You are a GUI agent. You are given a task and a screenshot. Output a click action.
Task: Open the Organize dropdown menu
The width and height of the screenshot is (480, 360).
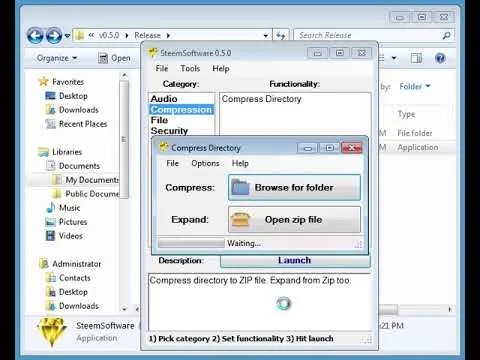pos(57,58)
